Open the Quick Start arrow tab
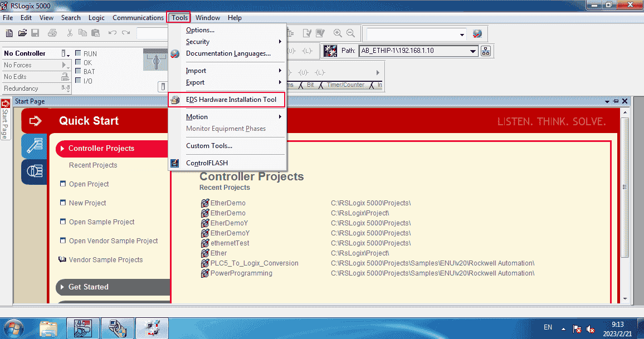Screen dimensions: 644x339 tap(35, 121)
